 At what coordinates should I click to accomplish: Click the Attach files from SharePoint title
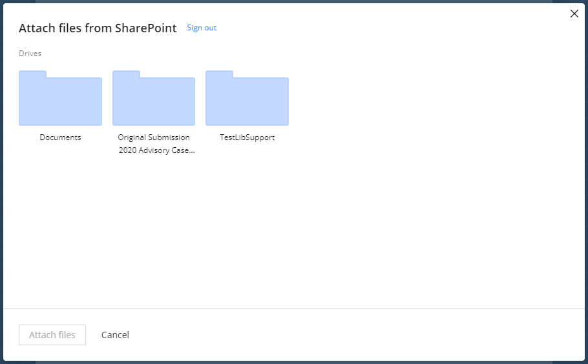pyautogui.click(x=98, y=28)
